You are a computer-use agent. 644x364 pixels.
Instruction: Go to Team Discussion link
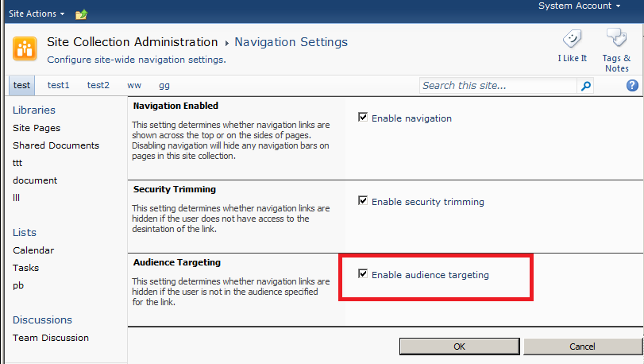(x=51, y=338)
